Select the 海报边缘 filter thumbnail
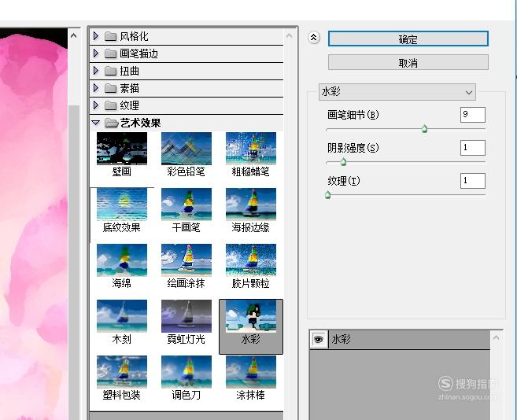This screenshot has height=420, width=517. pos(251,204)
